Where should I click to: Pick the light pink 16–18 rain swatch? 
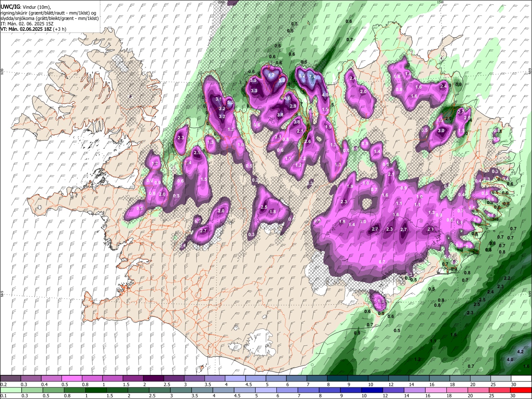(435, 390)
